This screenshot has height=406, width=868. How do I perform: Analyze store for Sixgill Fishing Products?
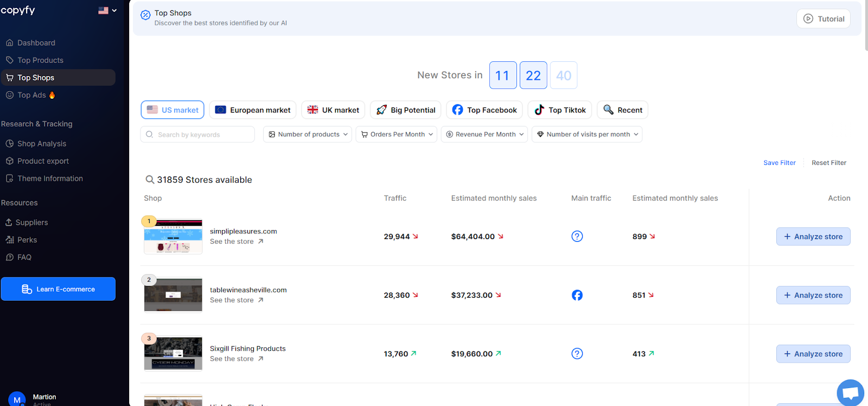813,354
